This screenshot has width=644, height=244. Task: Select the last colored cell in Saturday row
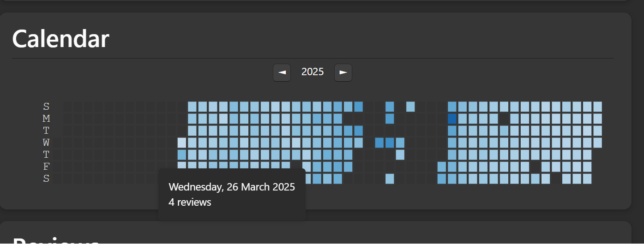587,179
